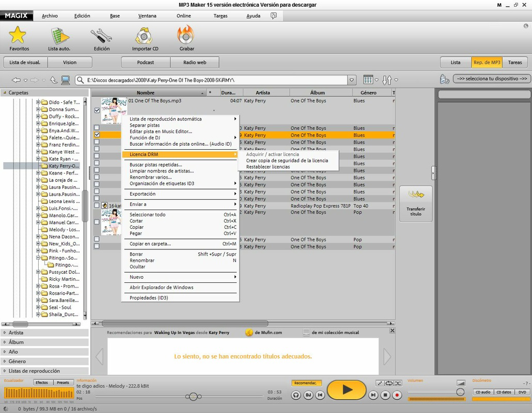Click the Radio web button
532x413 pixels.
coord(195,62)
